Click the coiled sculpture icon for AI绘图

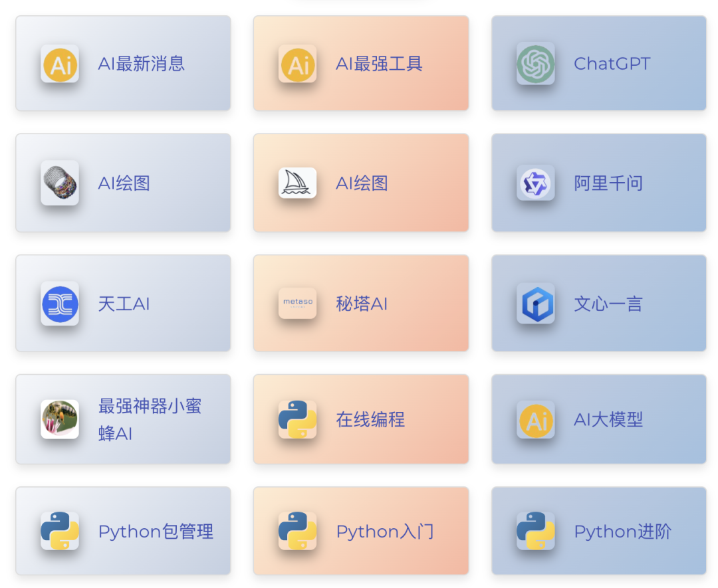click(x=60, y=183)
